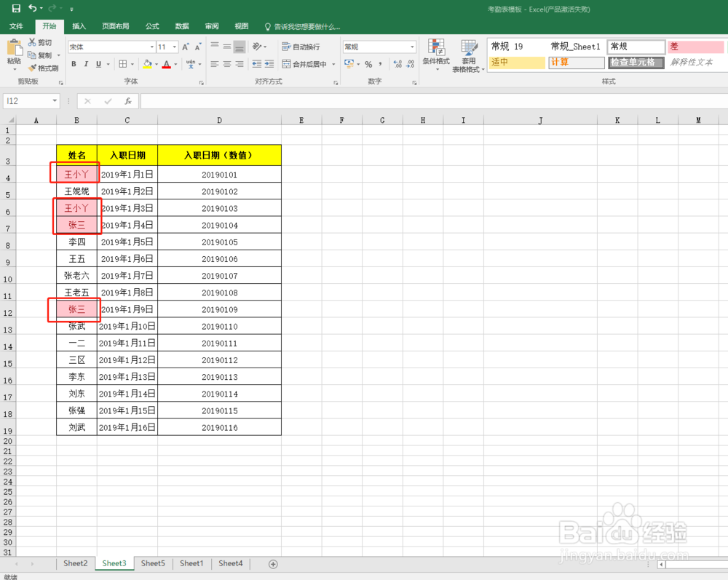
Task: Align text to bottom of cell
Action: pos(240,47)
